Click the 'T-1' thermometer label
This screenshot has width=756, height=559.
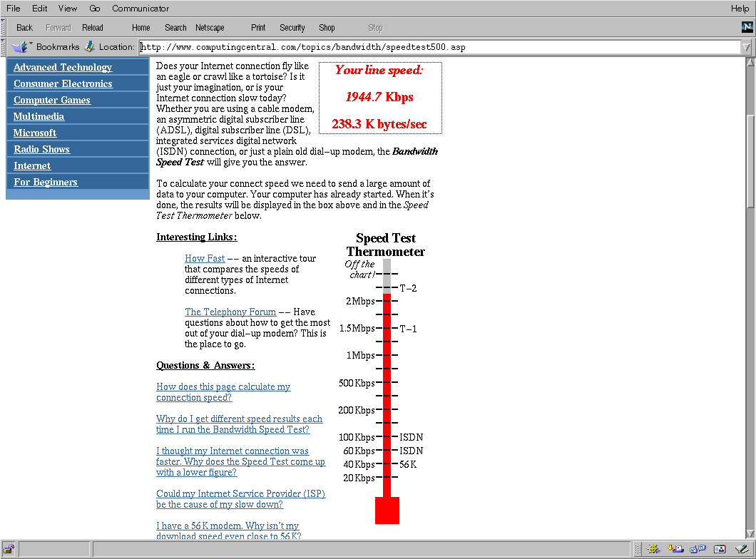tap(408, 329)
